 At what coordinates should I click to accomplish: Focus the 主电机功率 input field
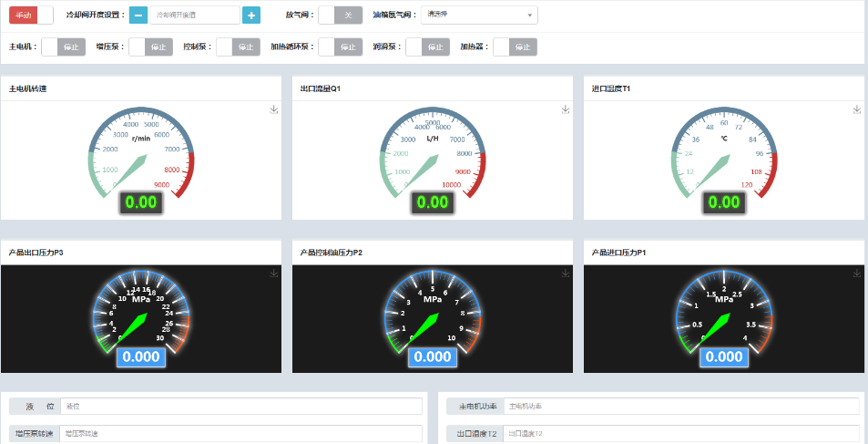(680, 406)
